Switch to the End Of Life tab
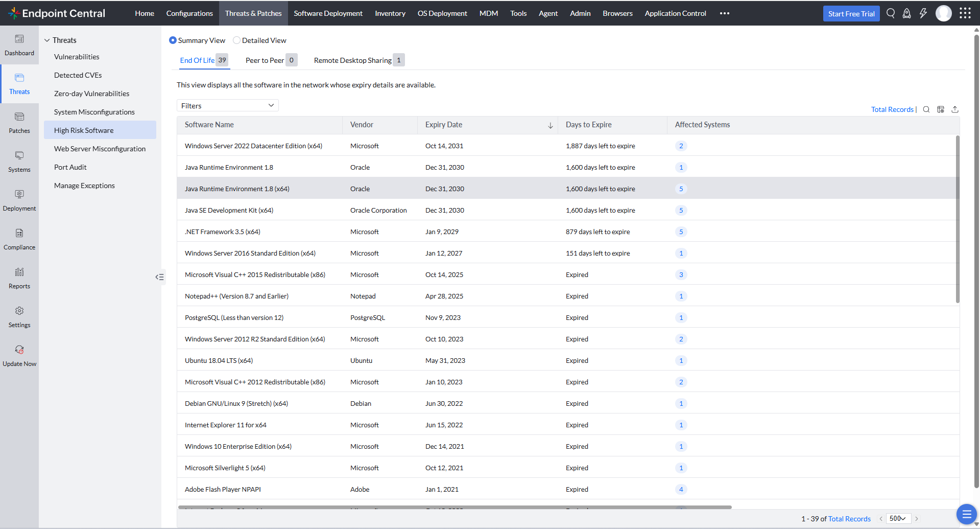The height and width of the screenshot is (529, 980). [x=204, y=60]
